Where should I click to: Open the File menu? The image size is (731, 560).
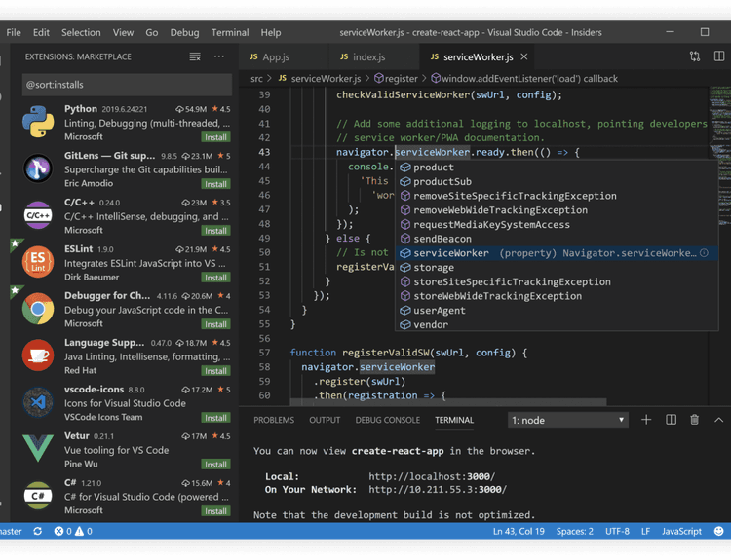14,32
